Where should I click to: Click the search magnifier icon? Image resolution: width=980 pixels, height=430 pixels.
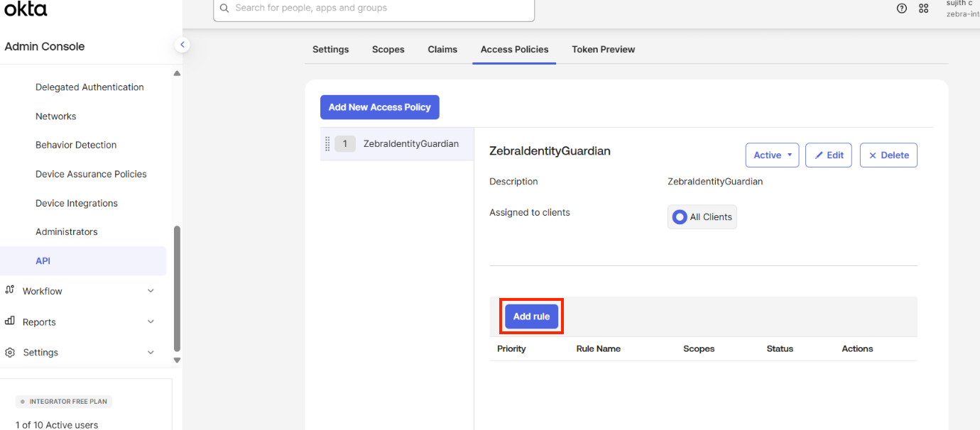click(x=224, y=8)
